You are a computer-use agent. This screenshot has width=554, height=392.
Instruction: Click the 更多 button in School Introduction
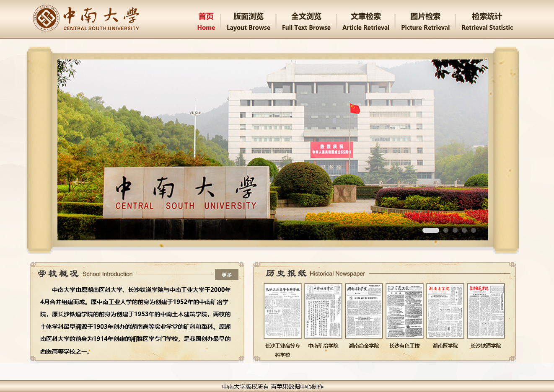tap(227, 275)
